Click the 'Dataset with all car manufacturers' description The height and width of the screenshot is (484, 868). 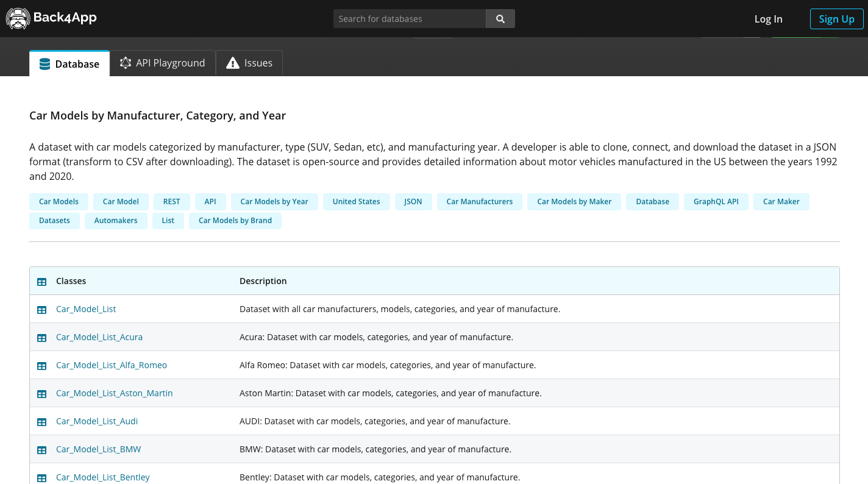click(x=400, y=309)
